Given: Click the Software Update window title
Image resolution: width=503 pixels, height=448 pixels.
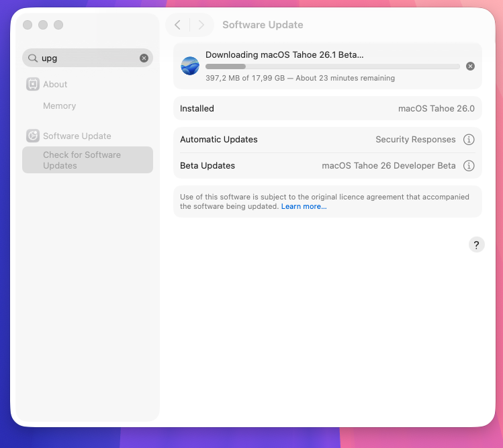Looking at the screenshot, I should (263, 25).
